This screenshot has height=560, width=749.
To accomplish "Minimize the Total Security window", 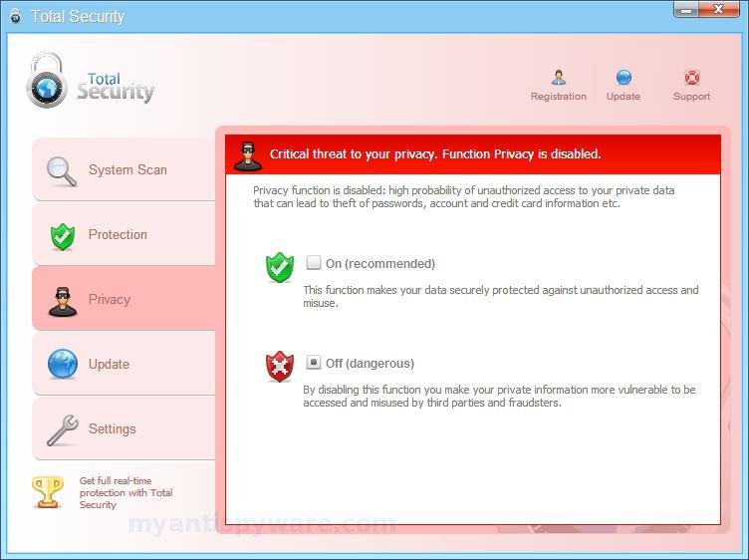I will [686, 10].
